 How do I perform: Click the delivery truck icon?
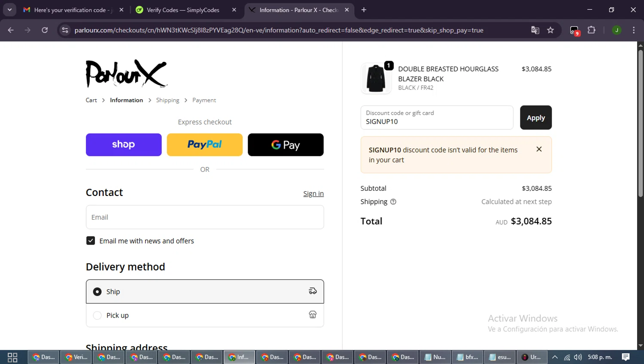pos(313,291)
